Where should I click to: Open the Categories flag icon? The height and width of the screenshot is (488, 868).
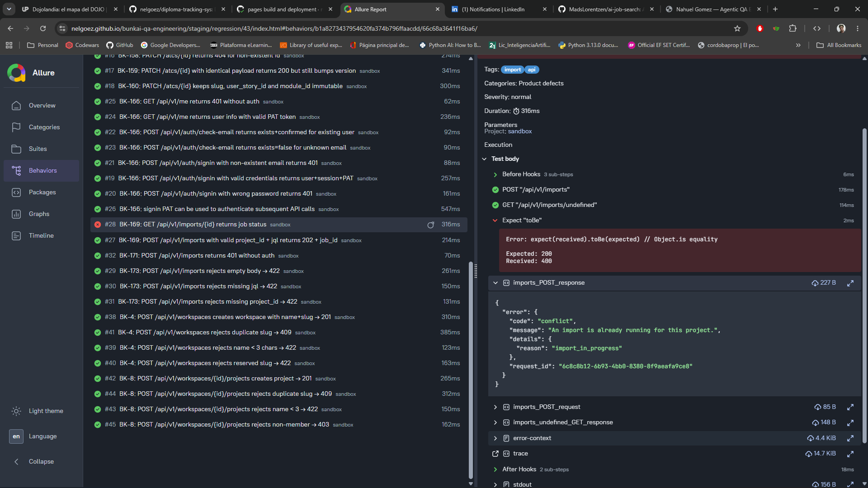tap(16, 127)
